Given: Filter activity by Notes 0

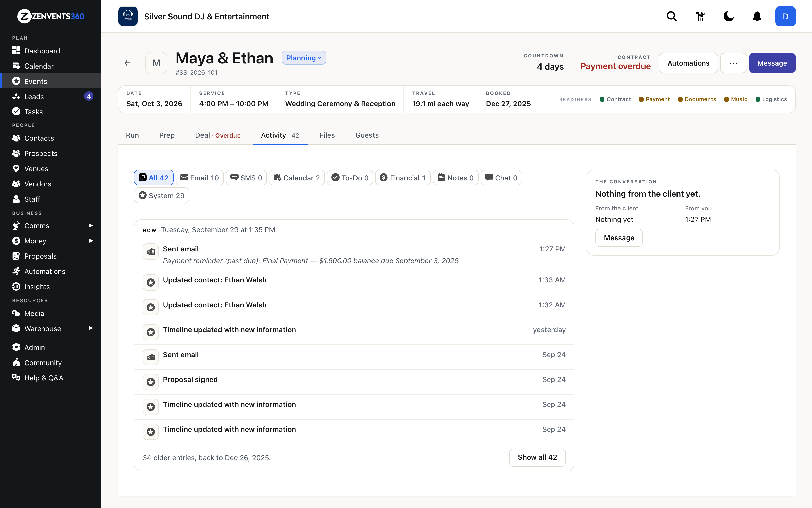Looking at the screenshot, I should pyautogui.click(x=456, y=178).
